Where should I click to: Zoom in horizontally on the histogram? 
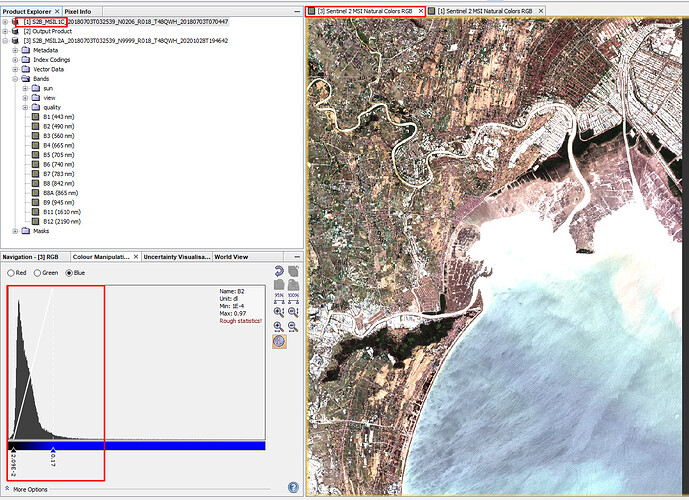coord(279,326)
